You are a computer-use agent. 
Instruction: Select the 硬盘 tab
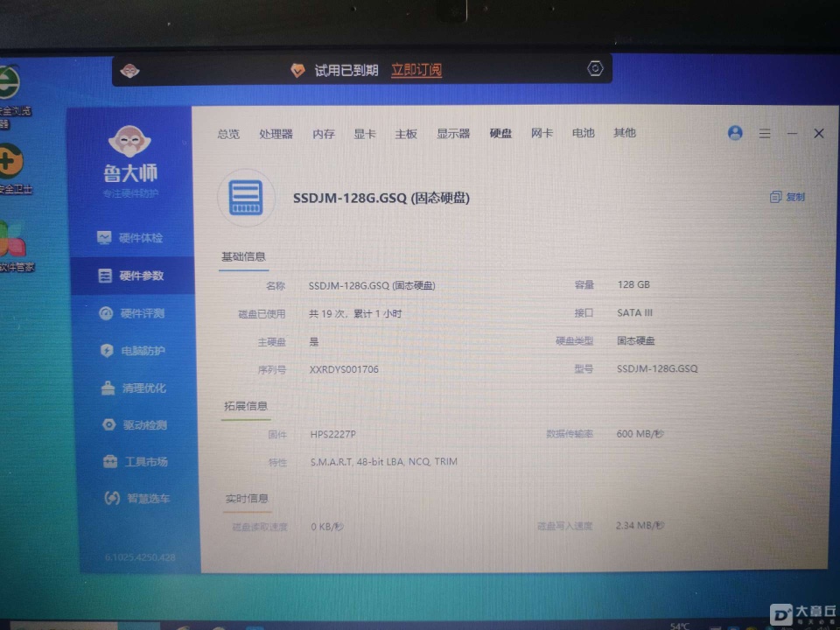pyautogui.click(x=500, y=133)
